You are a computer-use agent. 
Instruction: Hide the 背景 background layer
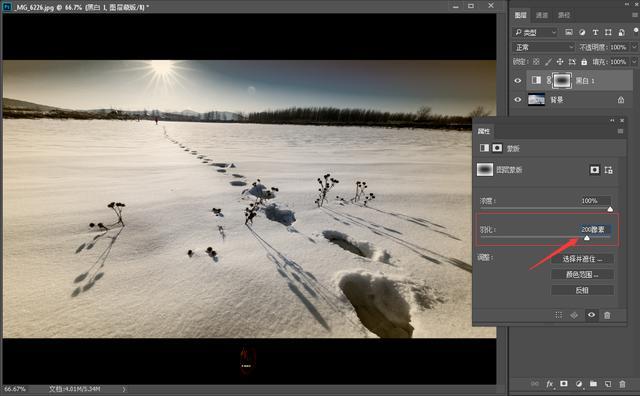[518, 100]
